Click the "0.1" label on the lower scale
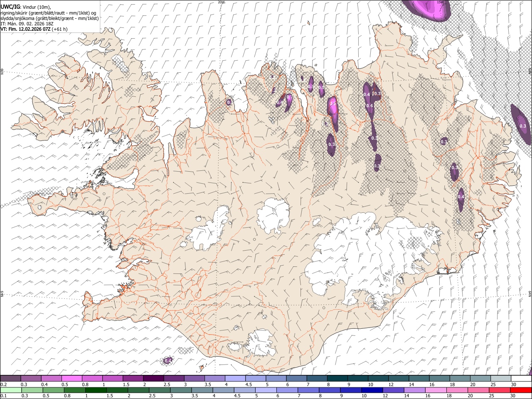 tap(3, 396)
